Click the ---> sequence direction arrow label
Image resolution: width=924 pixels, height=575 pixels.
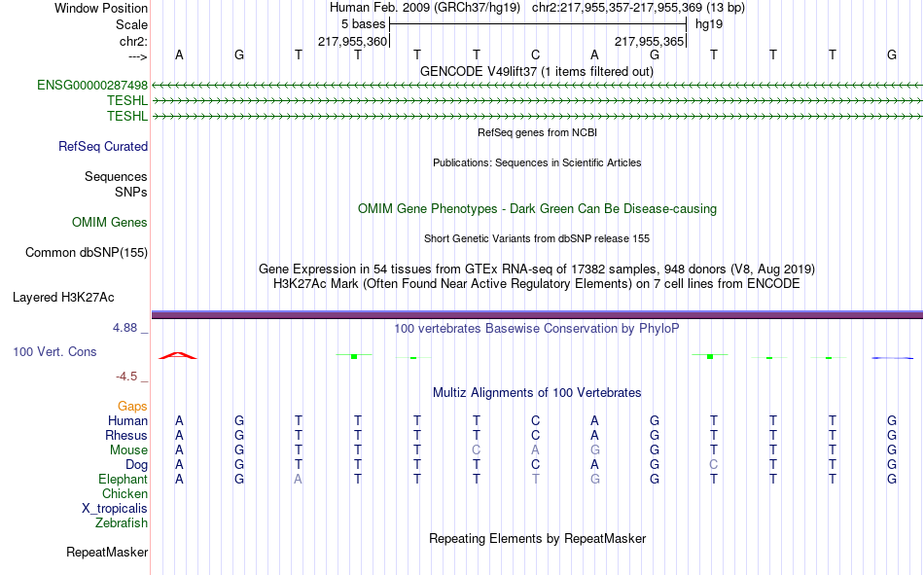[138, 56]
